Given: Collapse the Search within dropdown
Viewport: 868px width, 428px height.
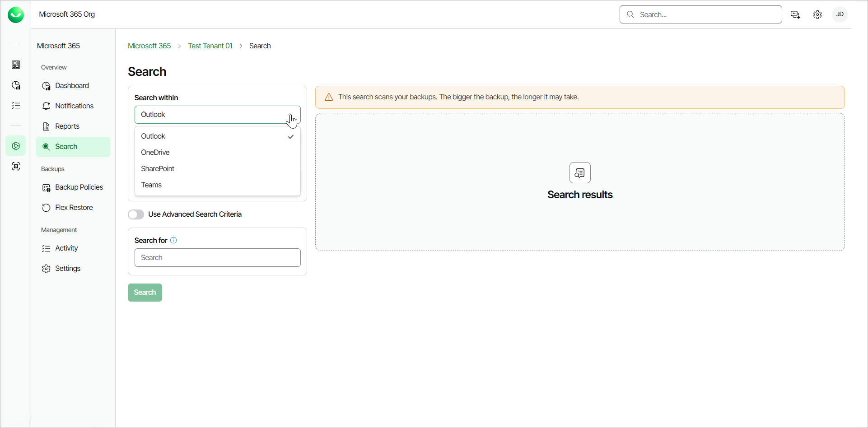Looking at the screenshot, I should [218, 115].
